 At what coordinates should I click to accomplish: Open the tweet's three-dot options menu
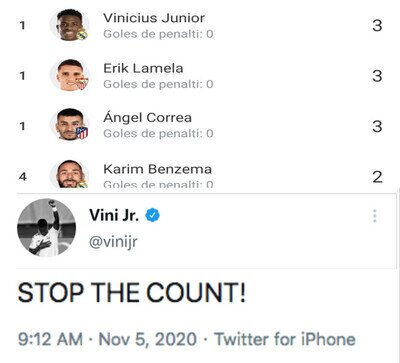coord(375,216)
